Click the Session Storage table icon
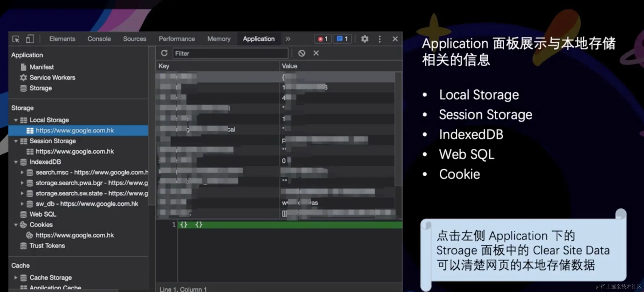The height and width of the screenshot is (292, 644). [23, 141]
